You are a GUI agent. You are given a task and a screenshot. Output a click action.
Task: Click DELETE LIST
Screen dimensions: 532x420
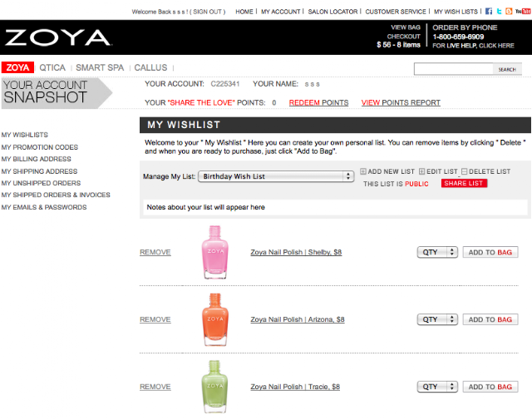[x=490, y=171]
